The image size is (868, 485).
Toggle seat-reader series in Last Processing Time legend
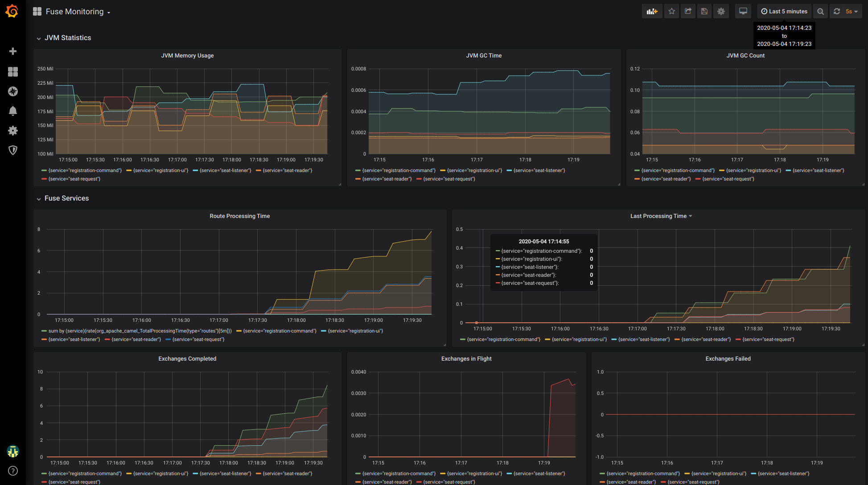pos(706,339)
